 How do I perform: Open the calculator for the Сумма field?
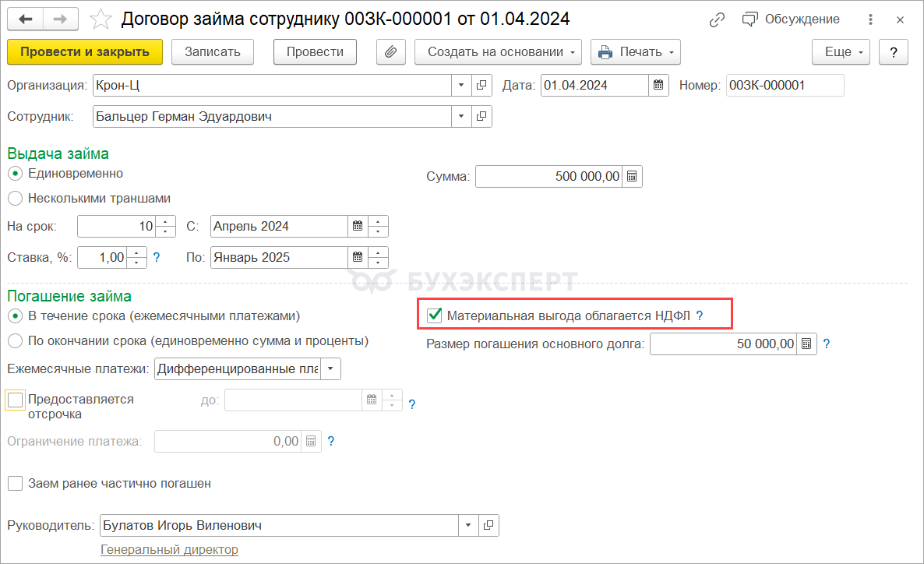click(632, 177)
